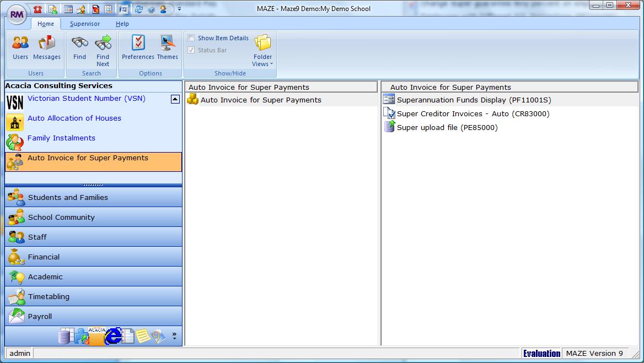644x363 pixels.
Task: Click the admin user in status bar
Action: coord(20,353)
